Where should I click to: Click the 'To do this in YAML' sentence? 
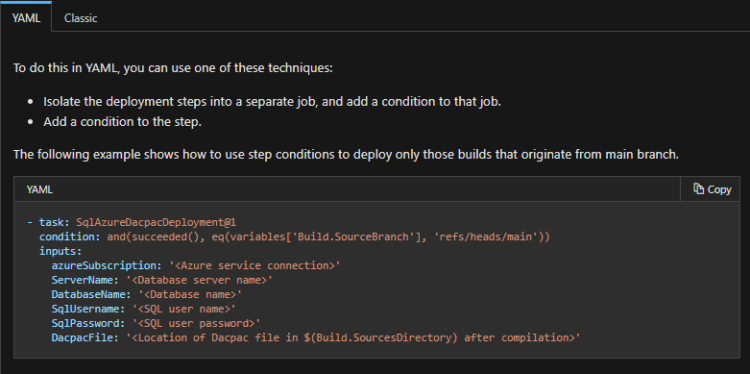[x=173, y=68]
